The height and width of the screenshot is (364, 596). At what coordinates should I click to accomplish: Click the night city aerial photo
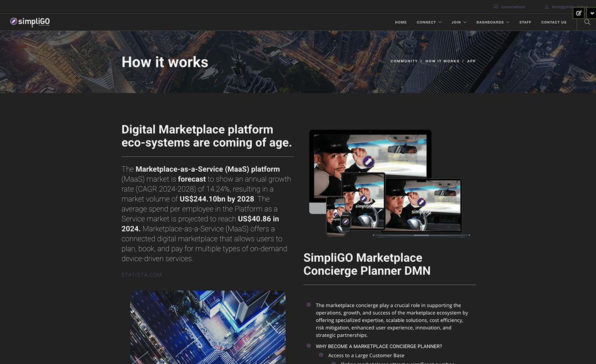coord(208,327)
